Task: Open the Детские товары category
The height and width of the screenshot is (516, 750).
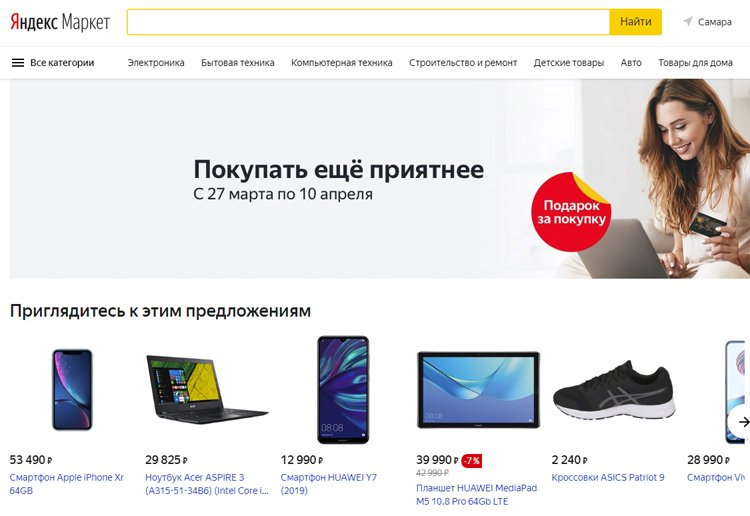Action: [x=569, y=63]
